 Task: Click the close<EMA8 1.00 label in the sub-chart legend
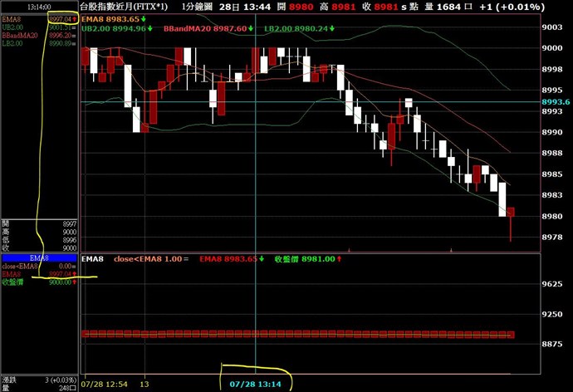(x=149, y=259)
